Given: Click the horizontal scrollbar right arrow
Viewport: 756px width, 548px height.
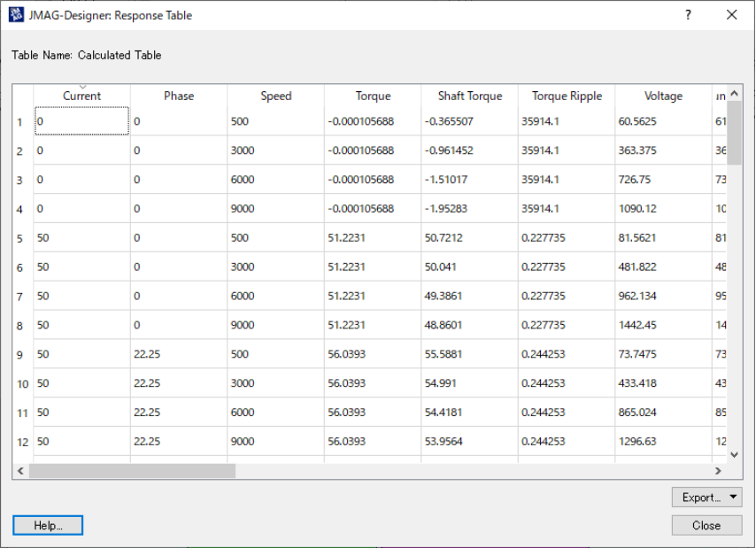Looking at the screenshot, I should click(719, 472).
